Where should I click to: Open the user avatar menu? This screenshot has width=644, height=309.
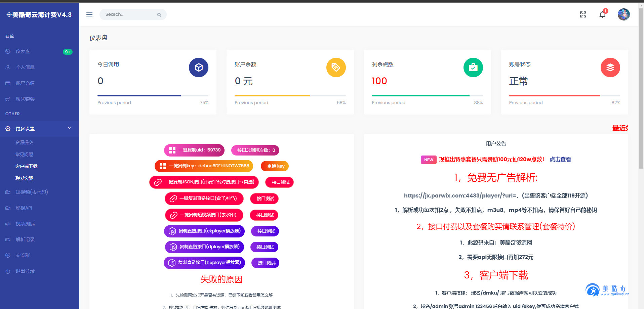pos(623,14)
